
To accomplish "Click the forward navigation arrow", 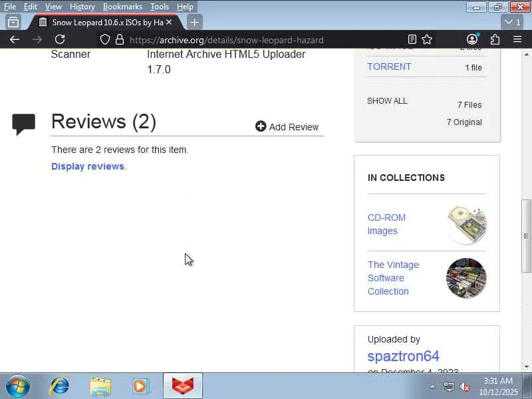I will tap(37, 40).
